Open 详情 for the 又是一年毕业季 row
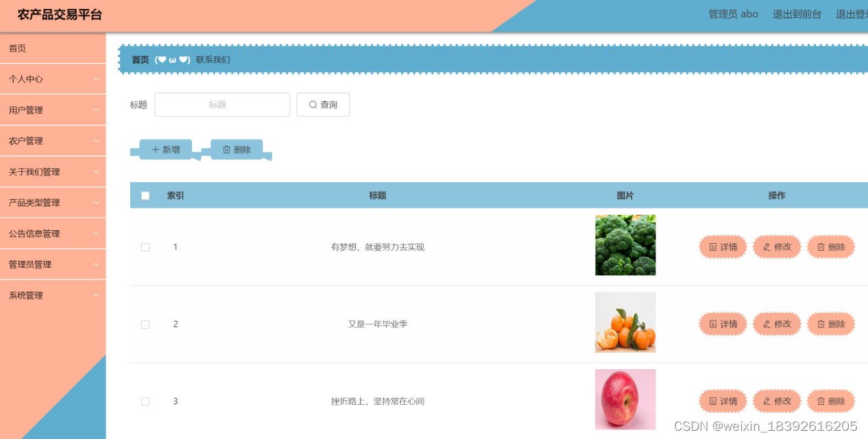The height and width of the screenshot is (439, 868). (723, 324)
